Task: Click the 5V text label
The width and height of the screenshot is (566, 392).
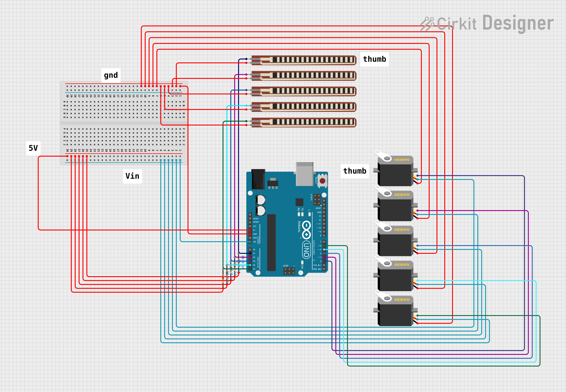Action: pyautogui.click(x=33, y=148)
